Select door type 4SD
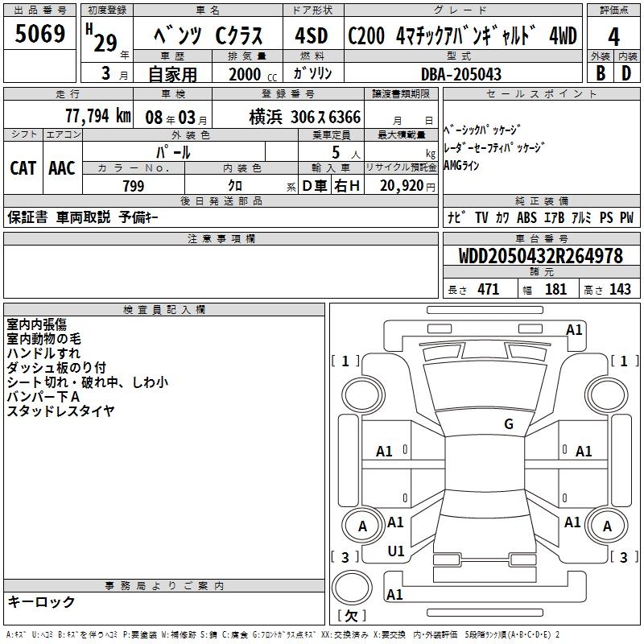644x644 pixels. click(312, 35)
